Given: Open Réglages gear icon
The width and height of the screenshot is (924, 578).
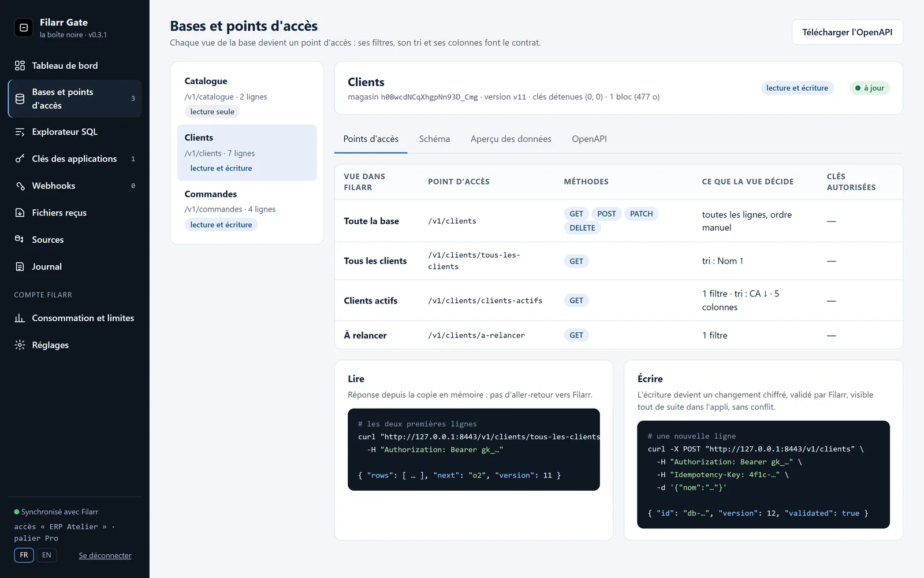Looking at the screenshot, I should coord(20,345).
